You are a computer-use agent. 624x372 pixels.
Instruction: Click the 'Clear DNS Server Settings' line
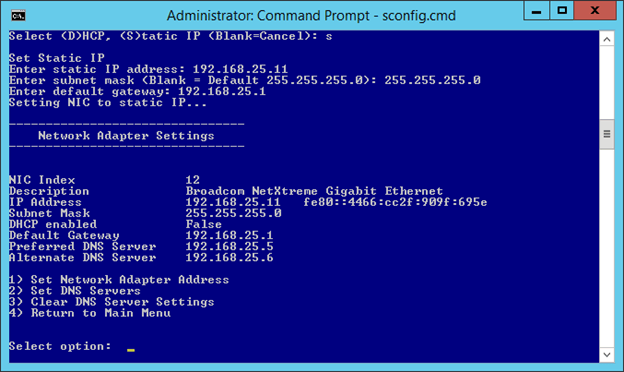(111, 302)
